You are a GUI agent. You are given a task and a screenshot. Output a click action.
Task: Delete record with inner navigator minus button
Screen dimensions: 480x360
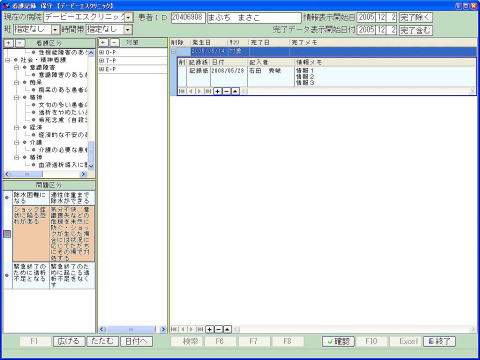tap(226, 91)
